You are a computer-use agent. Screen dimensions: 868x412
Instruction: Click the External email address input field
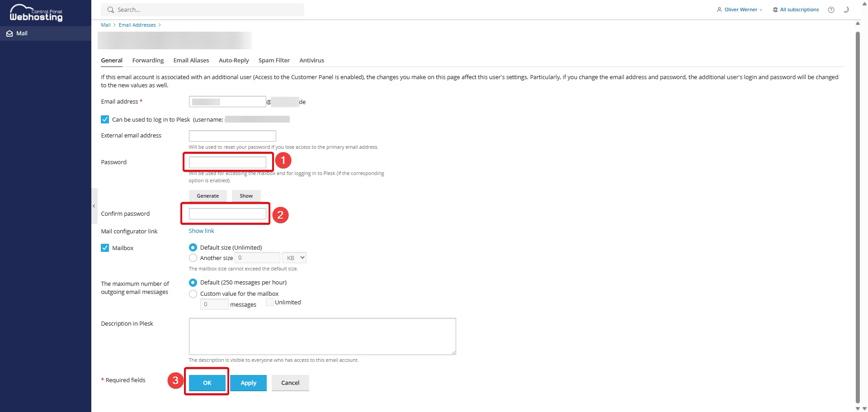click(232, 136)
